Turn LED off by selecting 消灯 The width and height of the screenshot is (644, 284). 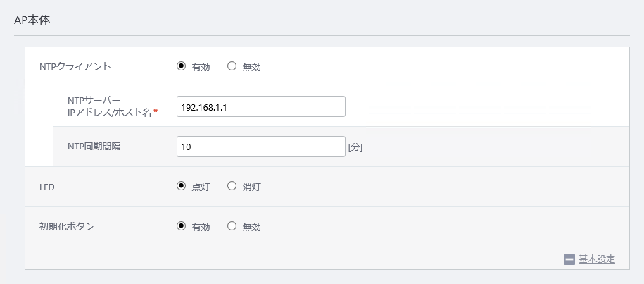[232, 187]
